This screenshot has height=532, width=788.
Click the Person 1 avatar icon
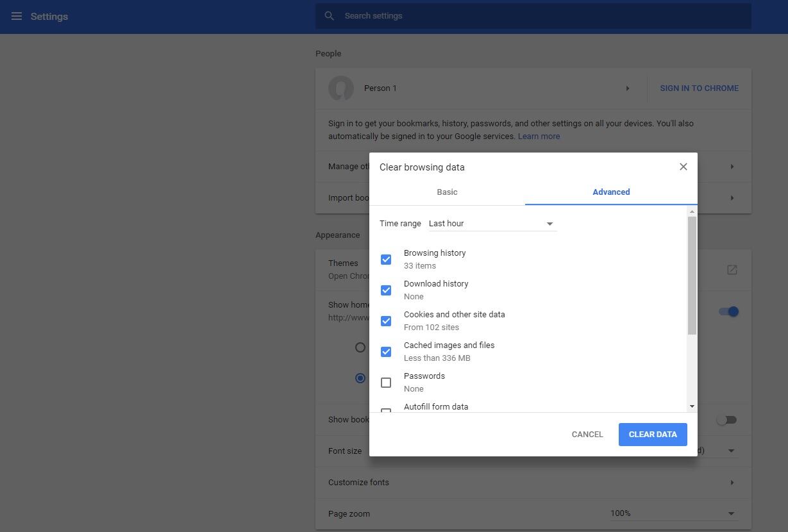341,88
